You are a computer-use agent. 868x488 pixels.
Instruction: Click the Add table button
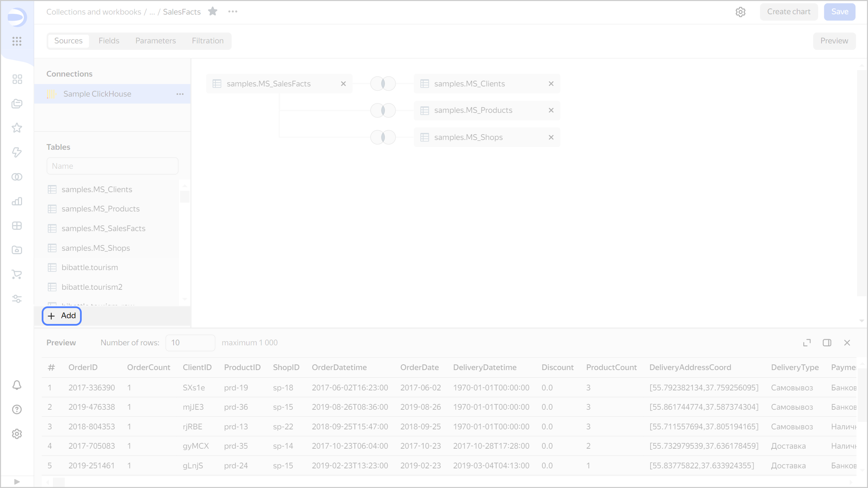pos(61,316)
